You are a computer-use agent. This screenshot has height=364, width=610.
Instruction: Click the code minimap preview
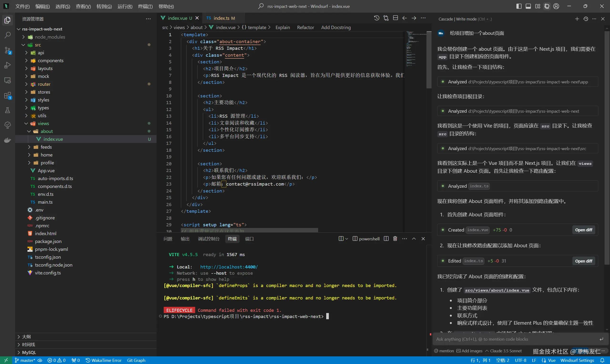pyautogui.click(x=416, y=49)
